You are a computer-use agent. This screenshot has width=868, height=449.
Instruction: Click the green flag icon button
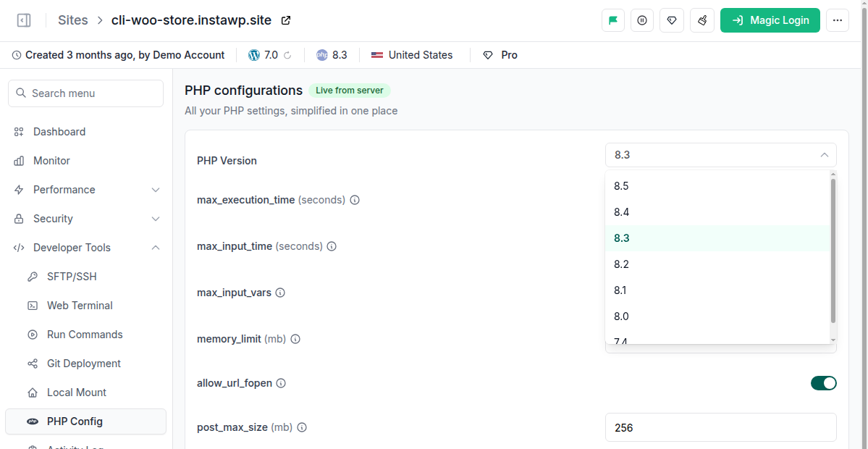tap(612, 20)
